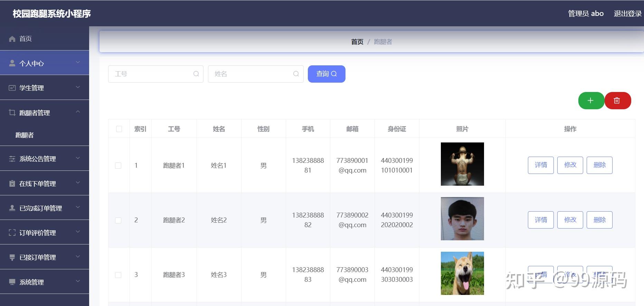Click the crop icon next to 跑腿者管理
This screenshot has width=644, height=306.
(x=12, y=112)
